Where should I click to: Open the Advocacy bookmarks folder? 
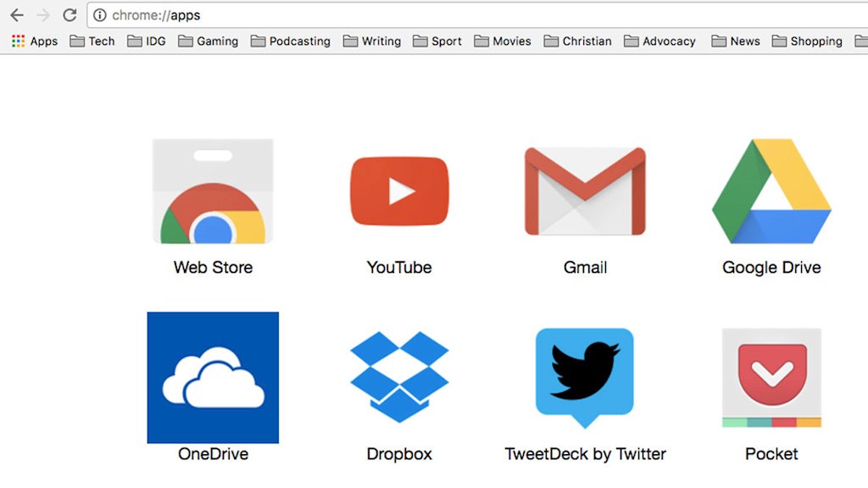[x=659, y=41]
